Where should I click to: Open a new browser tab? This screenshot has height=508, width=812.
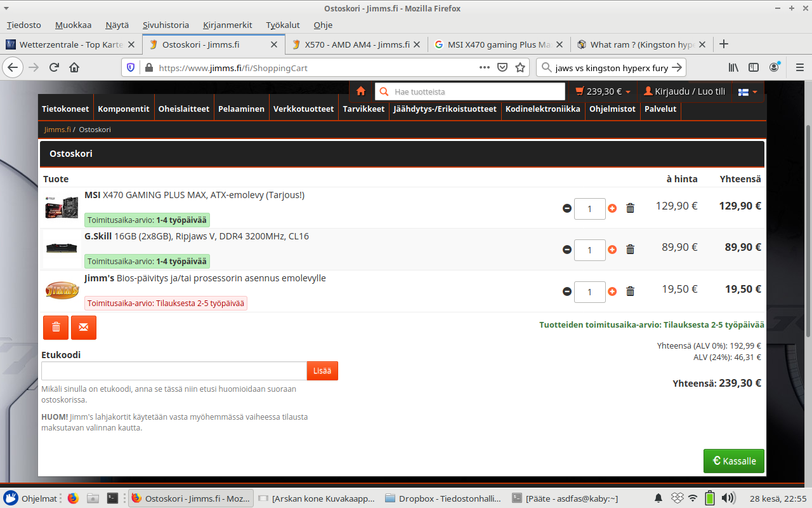[724, 44]
